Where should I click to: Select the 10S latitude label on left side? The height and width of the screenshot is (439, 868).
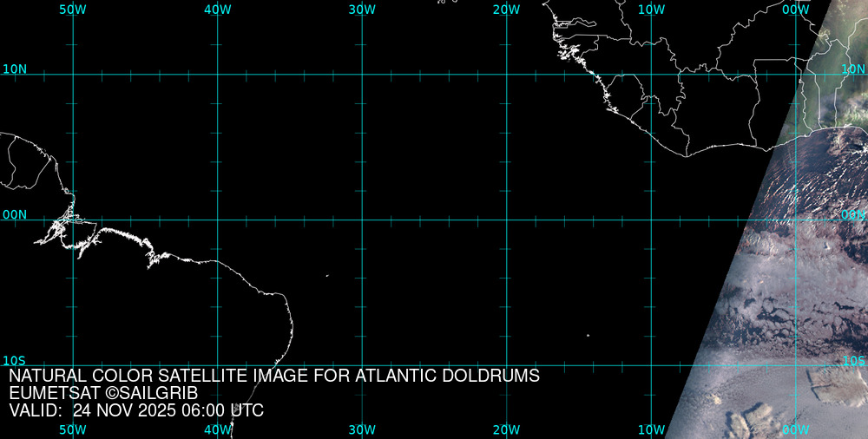click(14, 360)
